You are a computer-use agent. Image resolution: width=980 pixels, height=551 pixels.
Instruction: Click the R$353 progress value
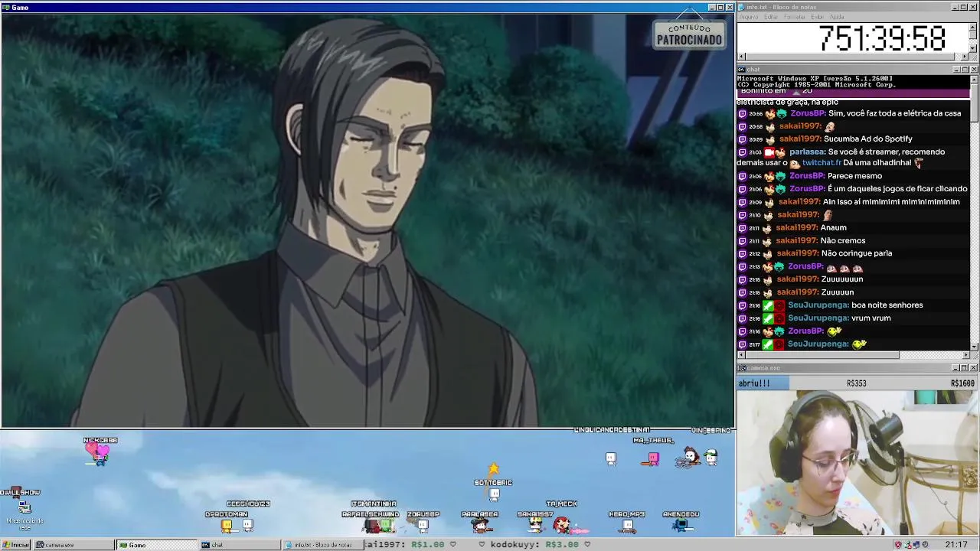tap(856, 383)
